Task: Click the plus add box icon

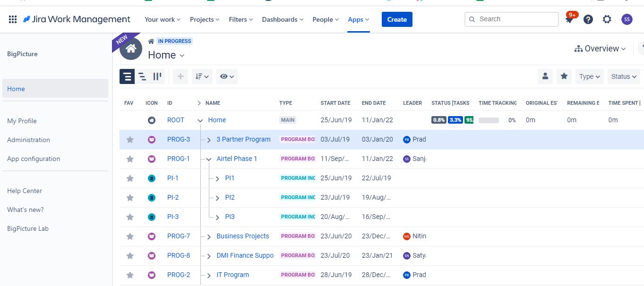Action: click(180, 76)
